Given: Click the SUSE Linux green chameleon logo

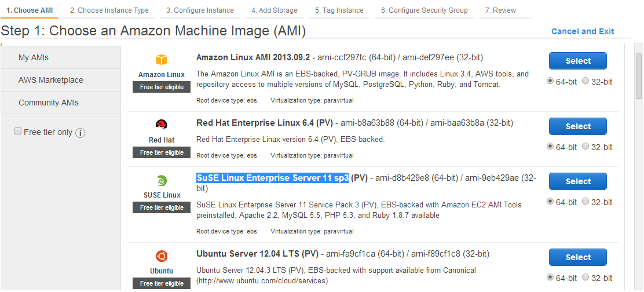Looking at the screenshot, I should click(162, 180).
